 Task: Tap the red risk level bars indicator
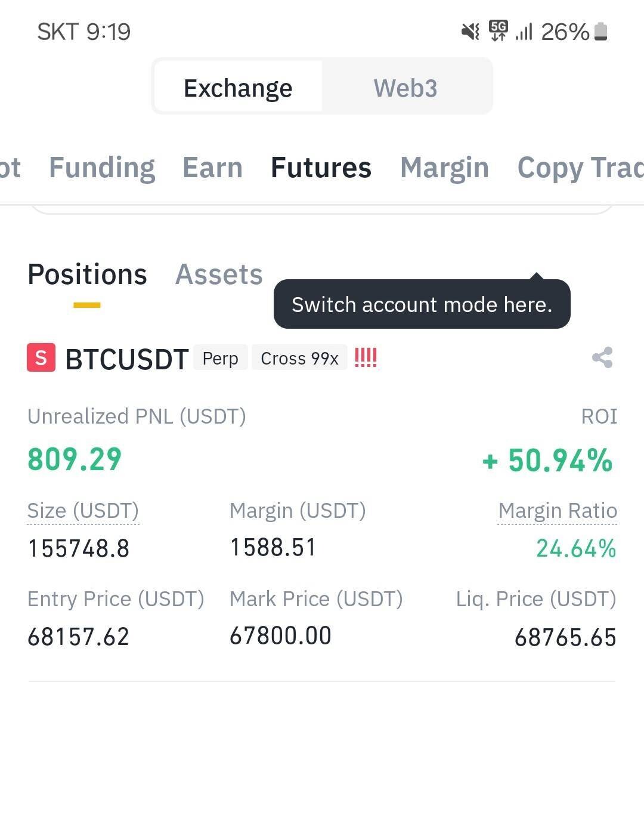pyautogui.click(x=366, y=358)
